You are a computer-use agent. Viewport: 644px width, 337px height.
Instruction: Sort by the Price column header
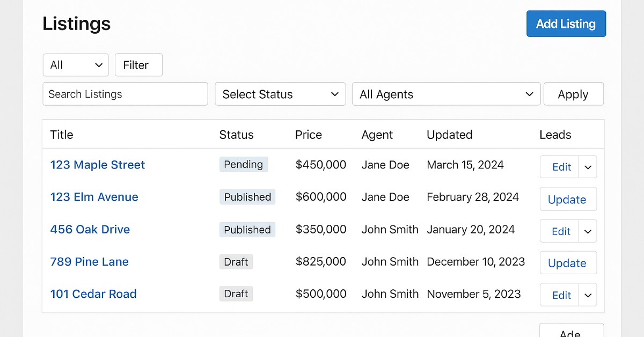pyautogui.click(x=309, y=135)
